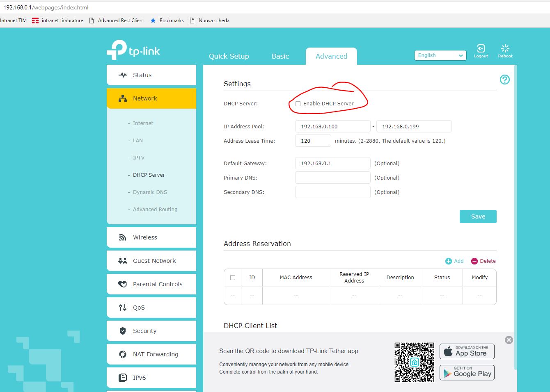Image resolution: width=550 pixels, height=392 pixels.
Task: Enable the DHCP Server checkbox
Action: pos(298,104)
